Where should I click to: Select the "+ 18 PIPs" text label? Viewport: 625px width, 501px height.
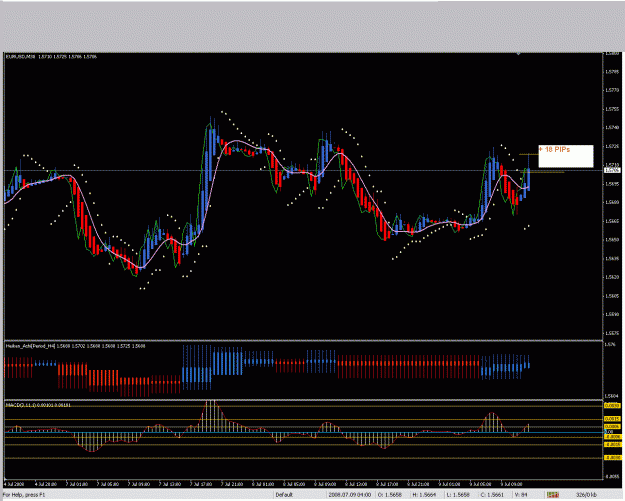tap(554, 149)
